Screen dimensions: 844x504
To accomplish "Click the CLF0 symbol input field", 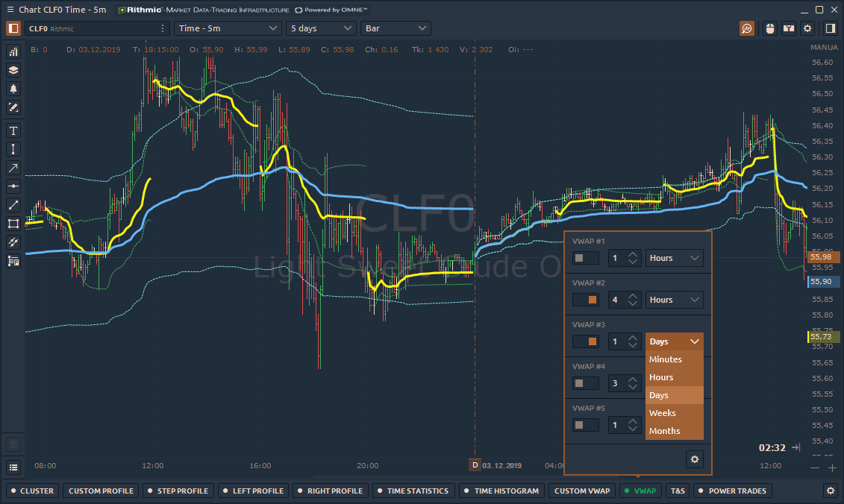I will (90, 28).
